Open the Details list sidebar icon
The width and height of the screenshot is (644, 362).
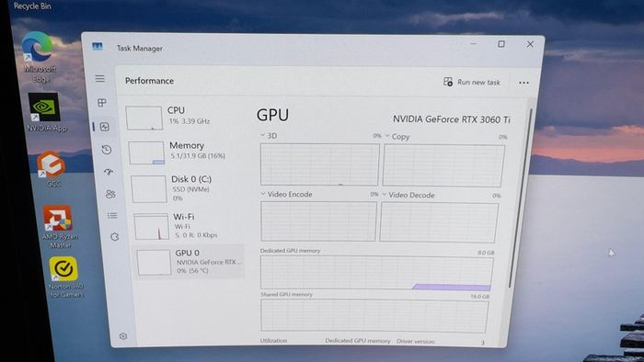[112, 216]
